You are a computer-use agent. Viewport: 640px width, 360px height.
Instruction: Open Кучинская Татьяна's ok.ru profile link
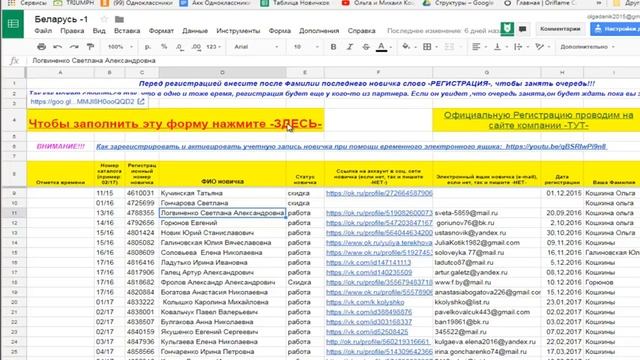[x=379, y=193]
